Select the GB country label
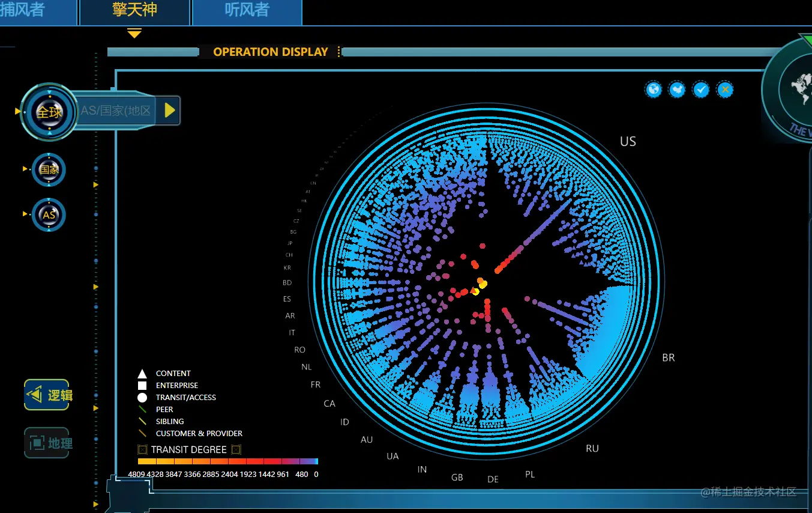Screen dimensions: 812x513 (457, 478)
